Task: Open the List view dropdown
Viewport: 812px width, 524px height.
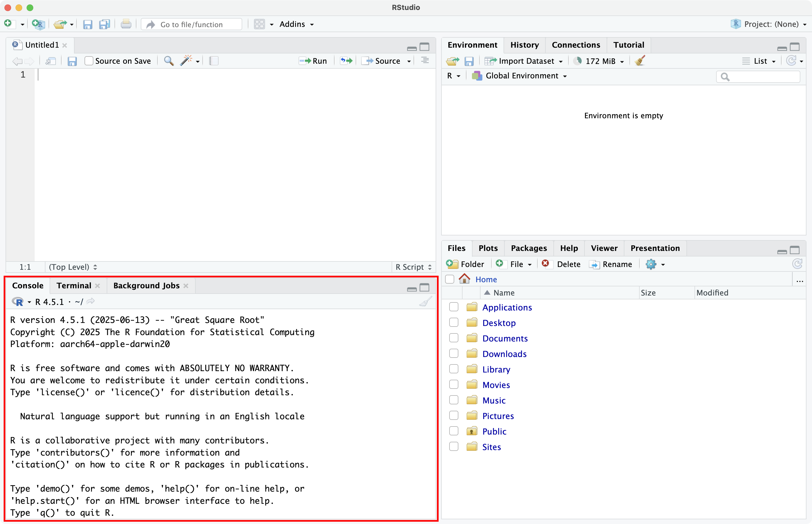Action: (x=759, y=61)
